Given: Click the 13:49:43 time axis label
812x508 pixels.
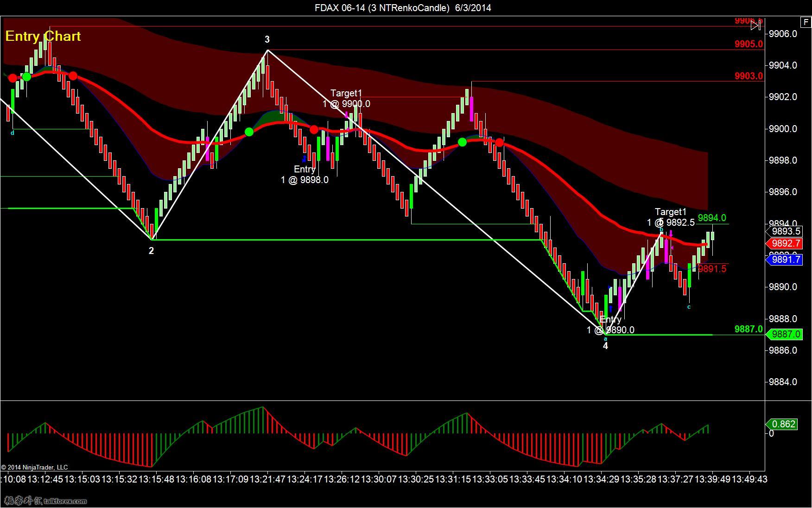Looking at the screenshot, I should pyautogui.click(x=749, y=479).
